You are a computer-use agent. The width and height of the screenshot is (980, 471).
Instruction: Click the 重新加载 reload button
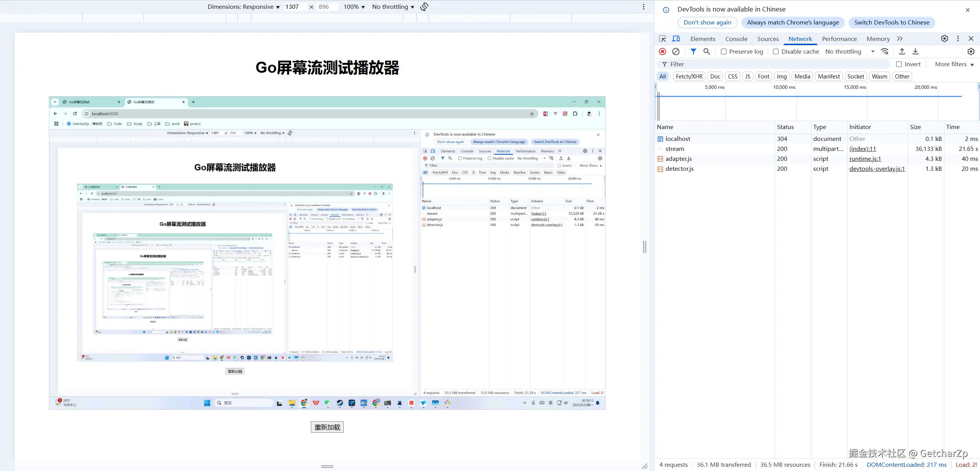tap(327, 427)
